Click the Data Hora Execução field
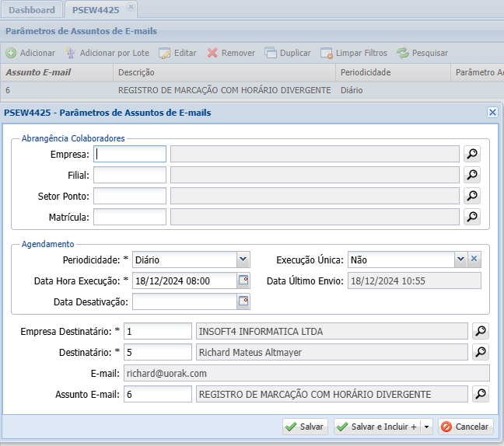This screenshot has height=446, width=504. coord(185,280)
